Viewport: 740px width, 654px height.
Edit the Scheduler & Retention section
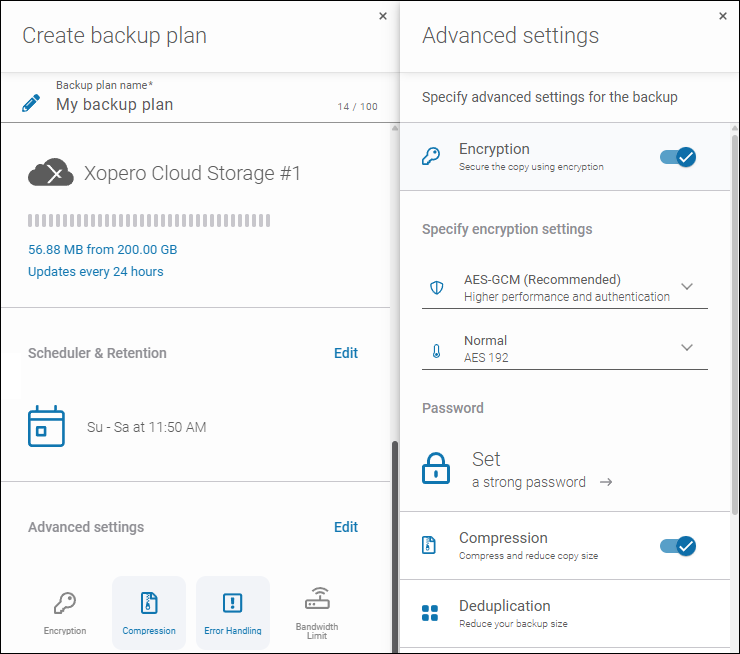pos(346,353)
